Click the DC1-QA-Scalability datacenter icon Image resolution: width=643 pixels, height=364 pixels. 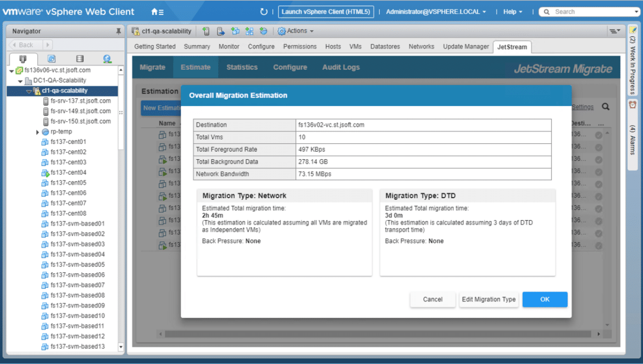(28, 81)
